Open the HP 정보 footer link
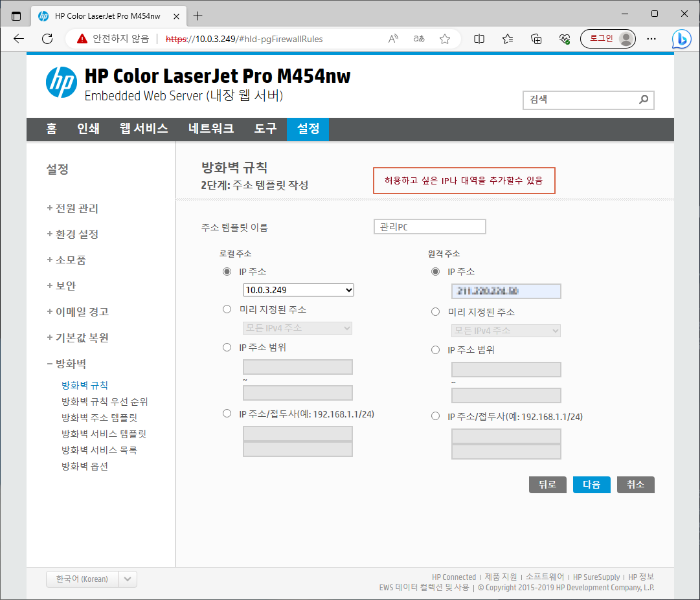 (x=641, y=577)
